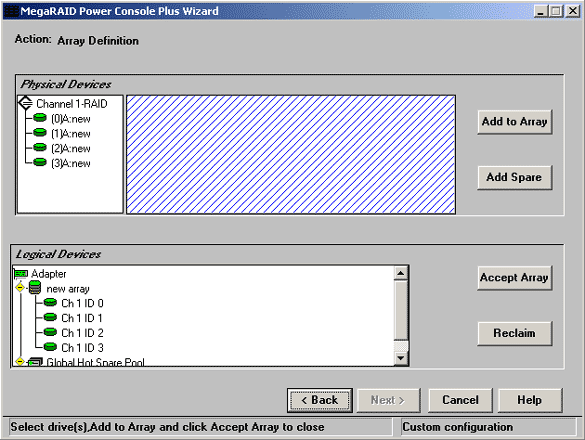585x440 pixels.
Task: Select the Channel 1-RAID tree label
Action: [72, 103]
